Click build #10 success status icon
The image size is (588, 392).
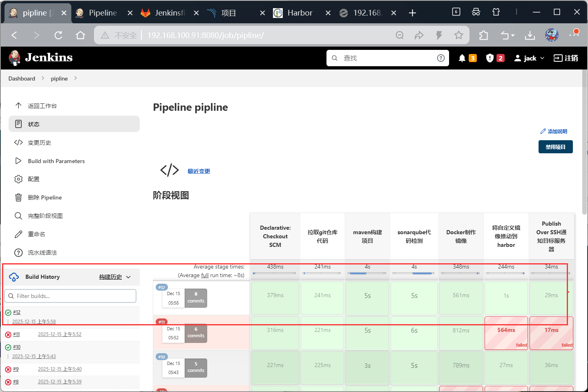pyautogui.click(x=8, y=347)
